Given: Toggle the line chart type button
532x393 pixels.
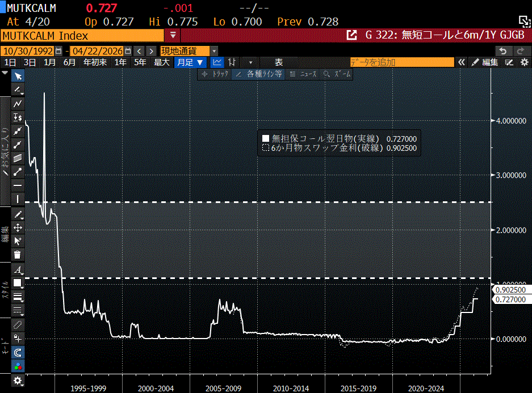Looking at the screenshot, I should (217, 62).
